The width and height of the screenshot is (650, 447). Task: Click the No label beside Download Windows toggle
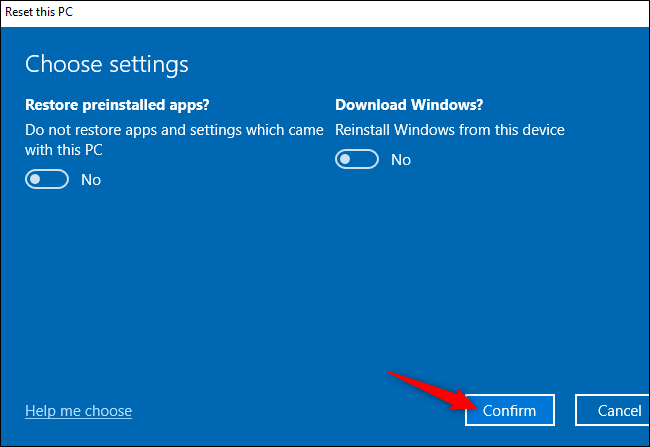tap(401, 160)
